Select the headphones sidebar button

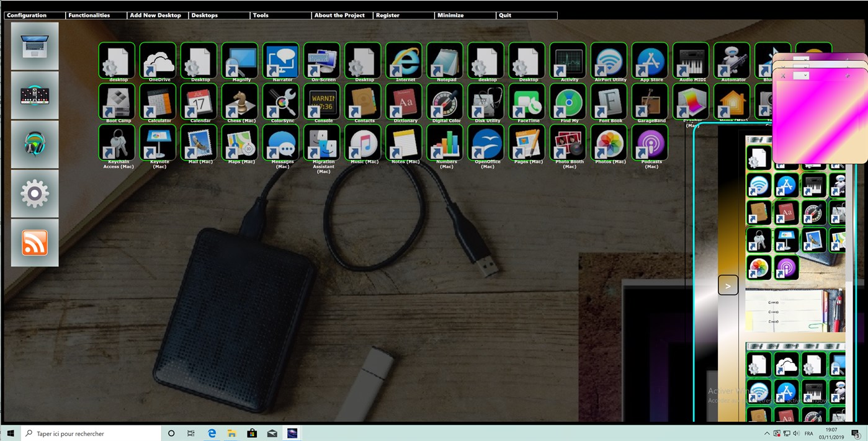[35, 144]
